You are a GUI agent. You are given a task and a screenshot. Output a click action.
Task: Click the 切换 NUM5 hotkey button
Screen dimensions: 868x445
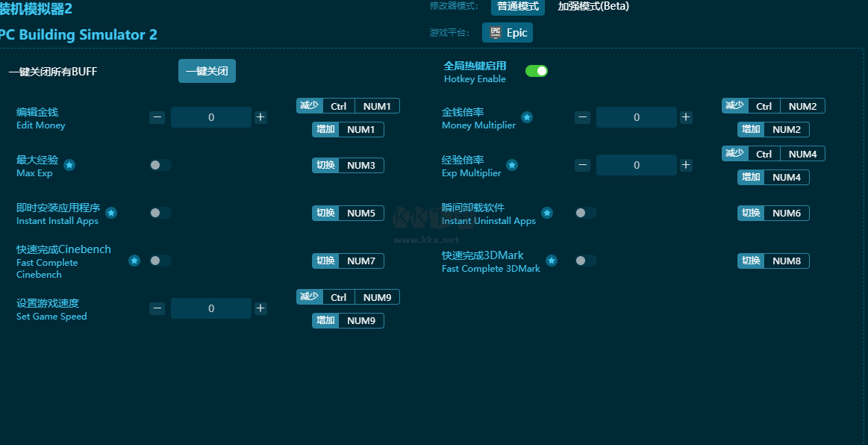pyautogui.click(x=349, y=213)
